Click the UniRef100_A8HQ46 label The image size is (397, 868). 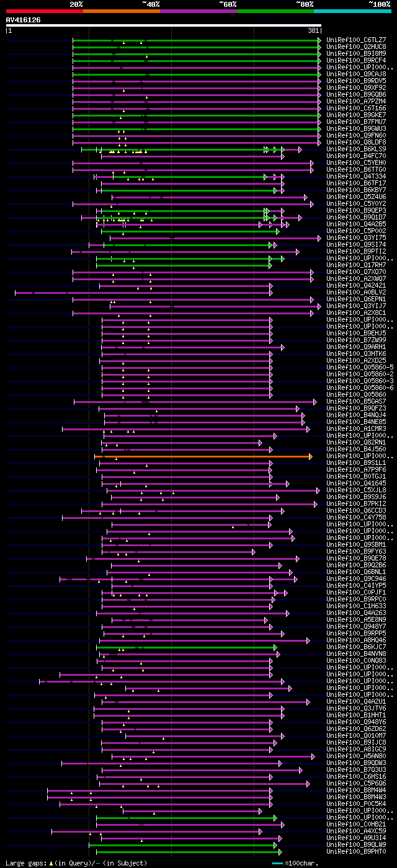[x=357, y=640]
